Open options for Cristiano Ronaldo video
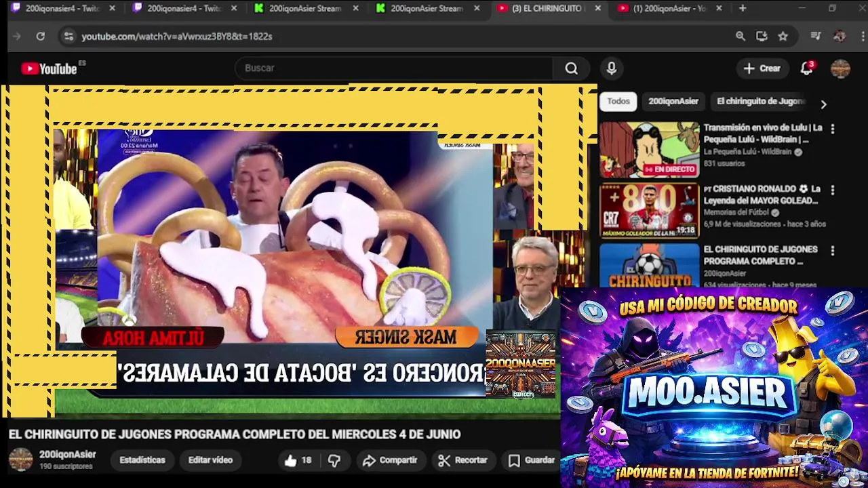 pos(832,190)
